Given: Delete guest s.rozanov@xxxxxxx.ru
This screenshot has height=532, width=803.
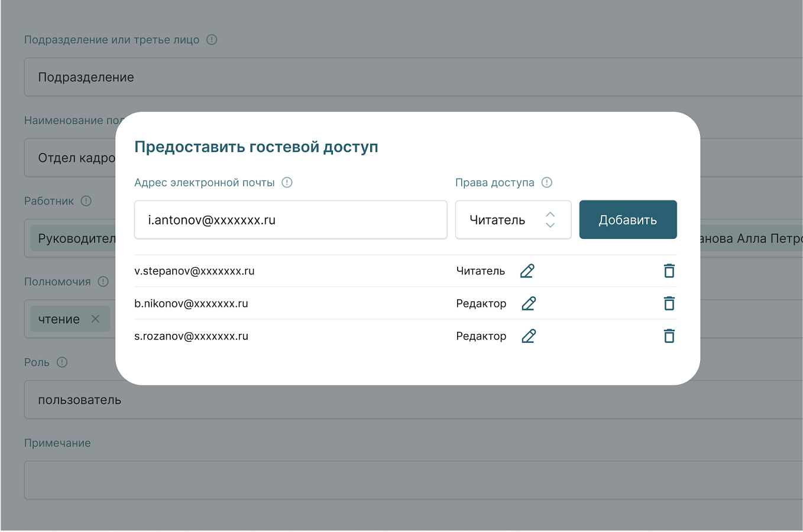Looking at the screenshot, I should (669, 336).
